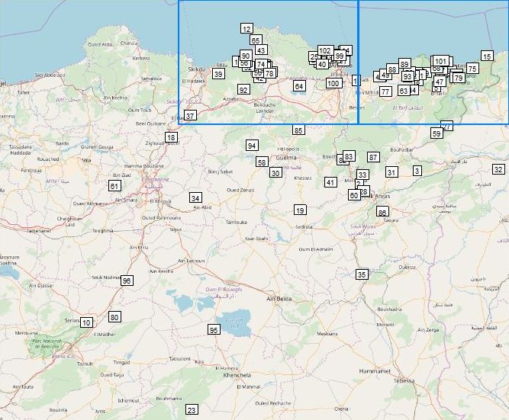Click marker number 64
The image size is (509, 420).
pos(299,86)
